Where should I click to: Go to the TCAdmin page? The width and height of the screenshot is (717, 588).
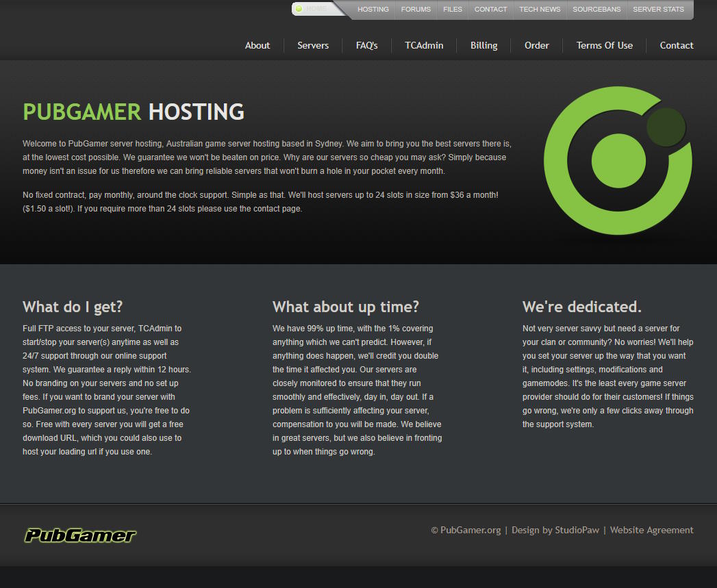coord(423,45)
